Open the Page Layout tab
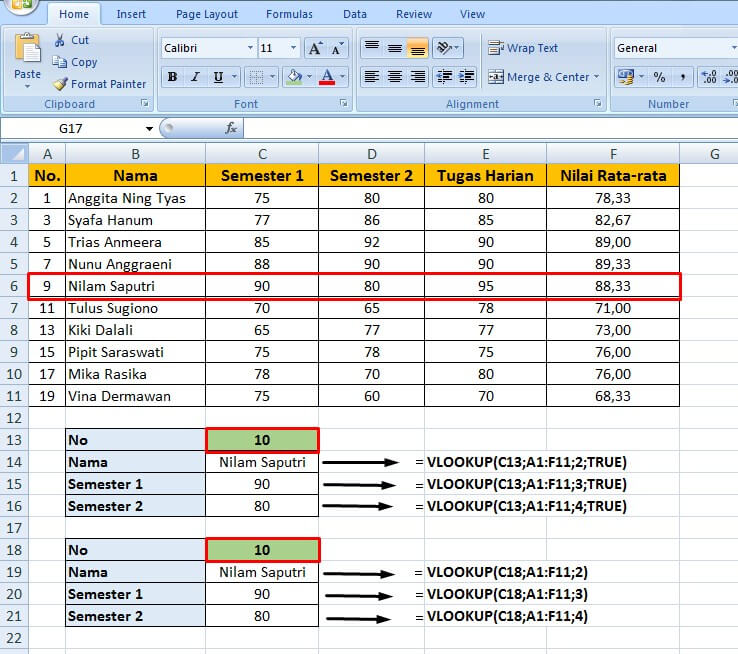738x654 pixels. tap(207, 14)
